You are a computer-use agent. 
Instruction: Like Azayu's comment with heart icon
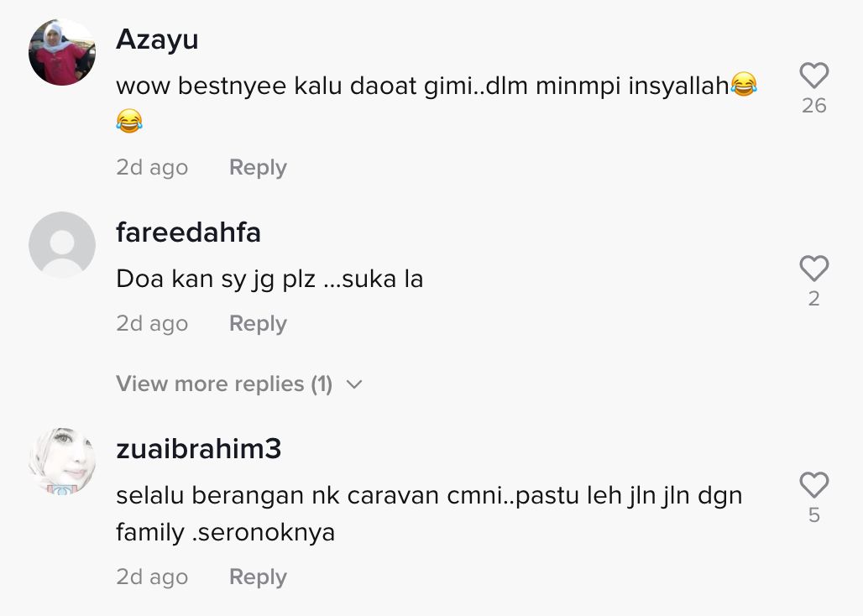point(814,76)
